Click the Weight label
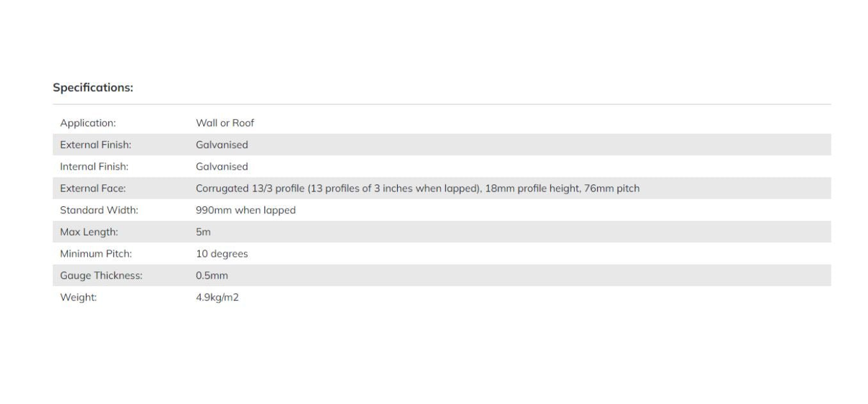The height and width of the screenshot is (404, 868). tap(78, 297)
